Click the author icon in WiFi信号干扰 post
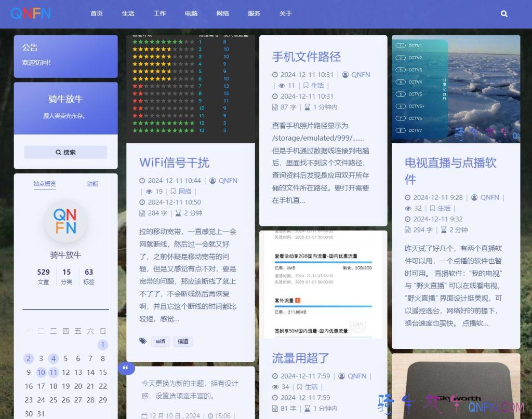532x419 pixels. (212, 181)
